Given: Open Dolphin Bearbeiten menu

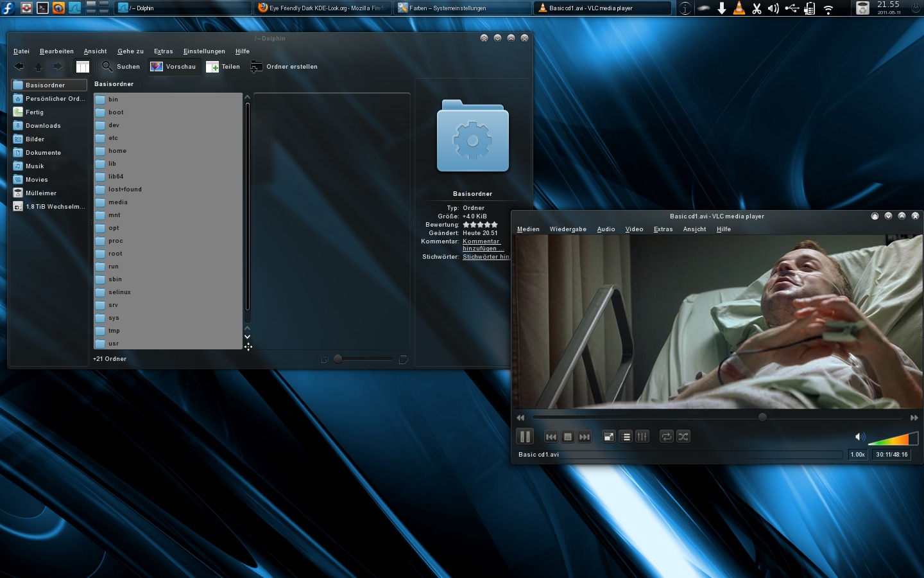Looking at the screenshot, I should click(56, 51).
